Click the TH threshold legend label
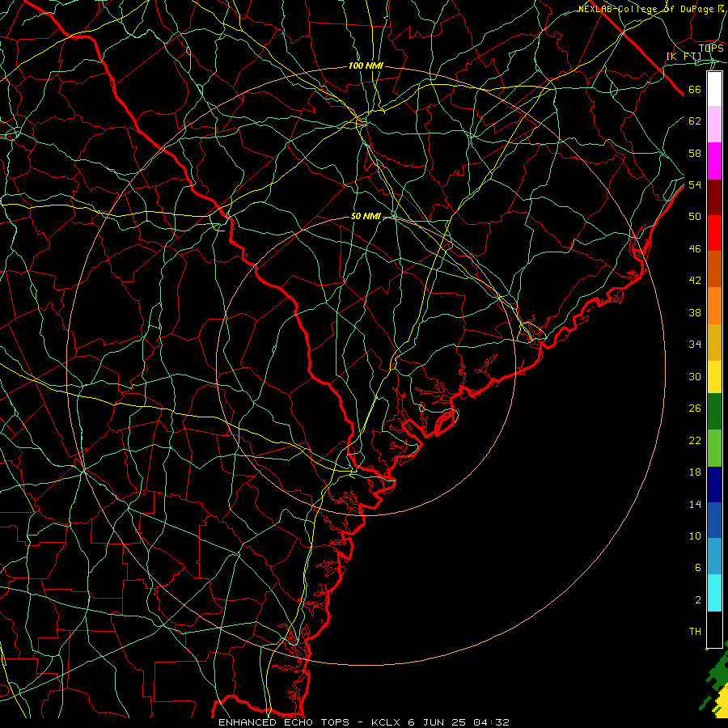The width and height of the screenshot is (728, 728). (695, 632)
